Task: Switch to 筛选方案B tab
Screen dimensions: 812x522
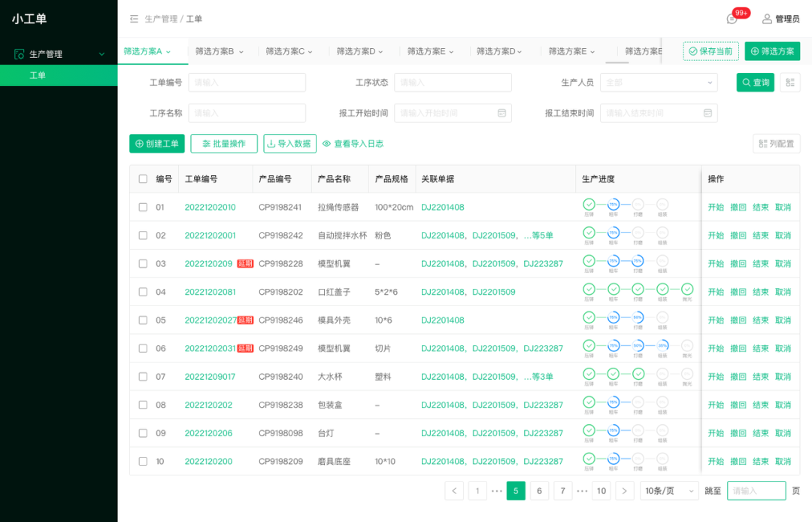Action: 214,51
